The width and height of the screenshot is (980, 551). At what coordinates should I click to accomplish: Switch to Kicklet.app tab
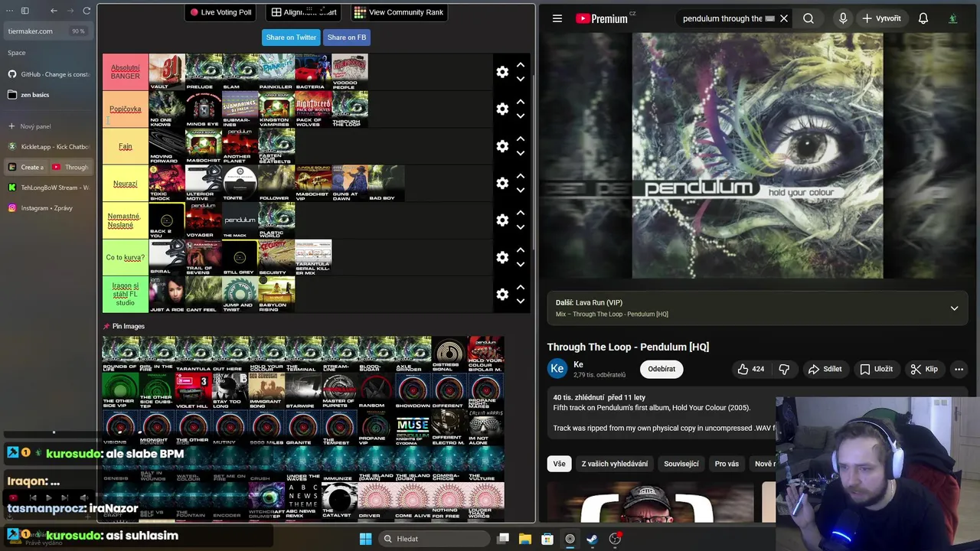pyautogui.click(x=47, y=146)
